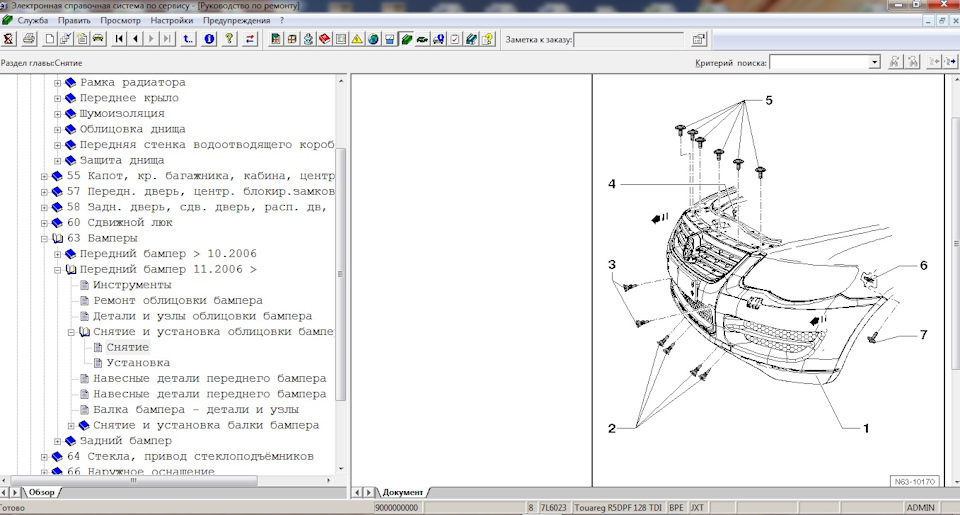960x515 pixels.
Task: Open the Предупреждения menu
Action: (236, 20)
